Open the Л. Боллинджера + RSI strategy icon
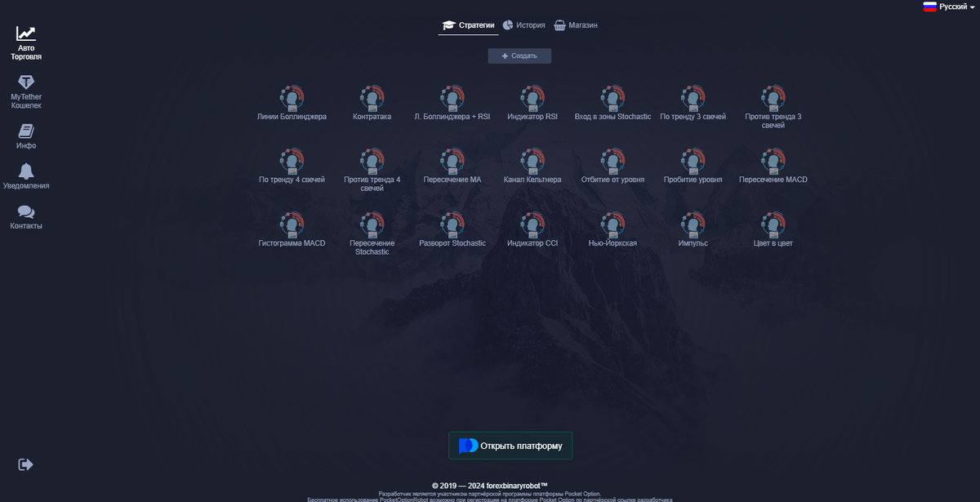980x502 pixels. (452, 98)
